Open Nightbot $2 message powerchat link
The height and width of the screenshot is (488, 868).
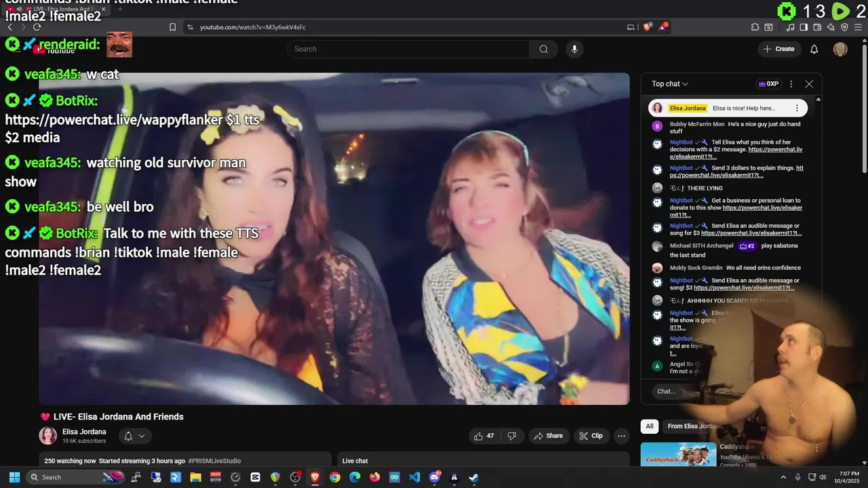[736, 152]
